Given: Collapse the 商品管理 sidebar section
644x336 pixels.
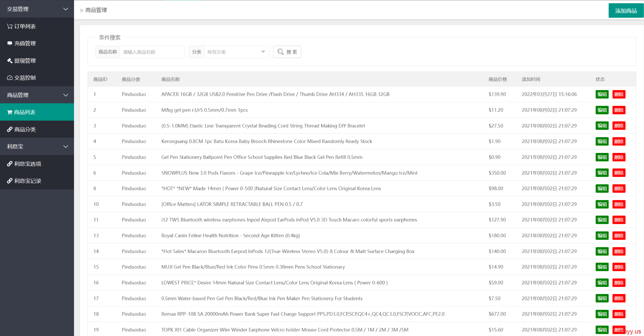Looking at the screenshot, I should tap(37, 95).
